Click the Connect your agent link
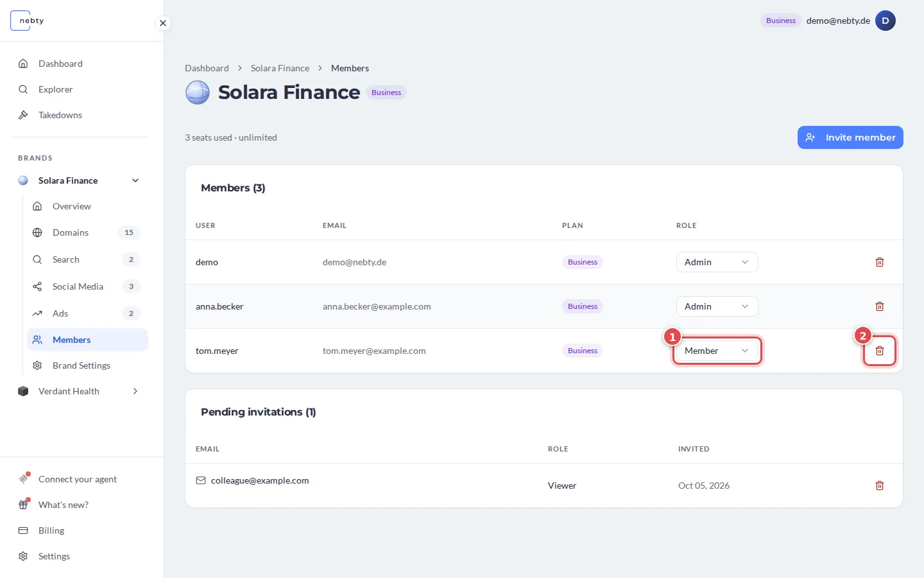 pos(79,479)
